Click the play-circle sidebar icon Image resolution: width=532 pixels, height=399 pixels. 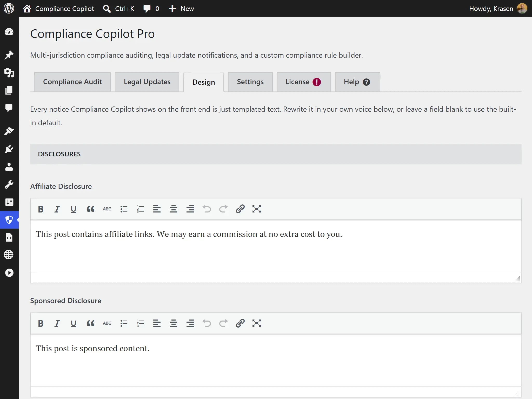(9, 273)
